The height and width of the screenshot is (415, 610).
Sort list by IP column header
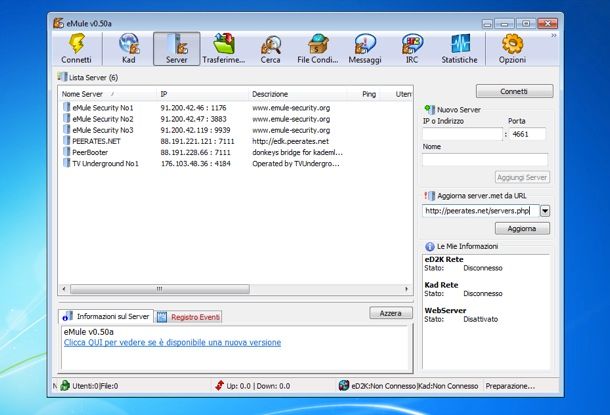(202, 94)
